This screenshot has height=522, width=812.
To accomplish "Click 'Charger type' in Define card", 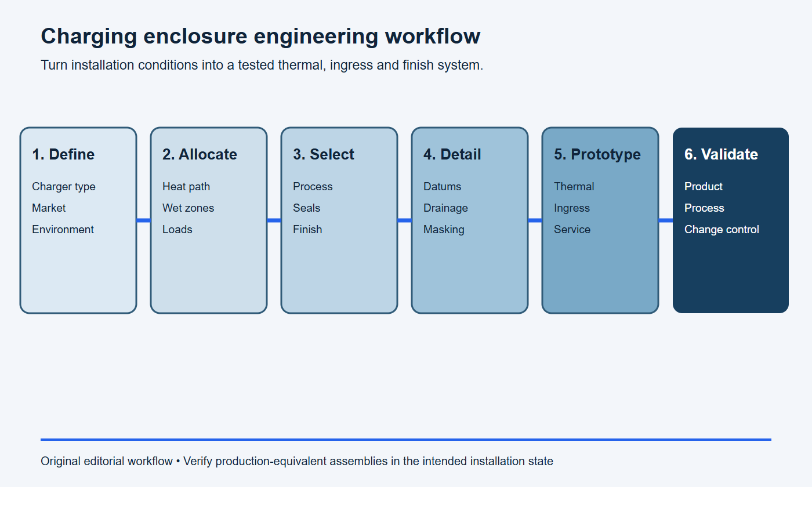I will (64, 187).
